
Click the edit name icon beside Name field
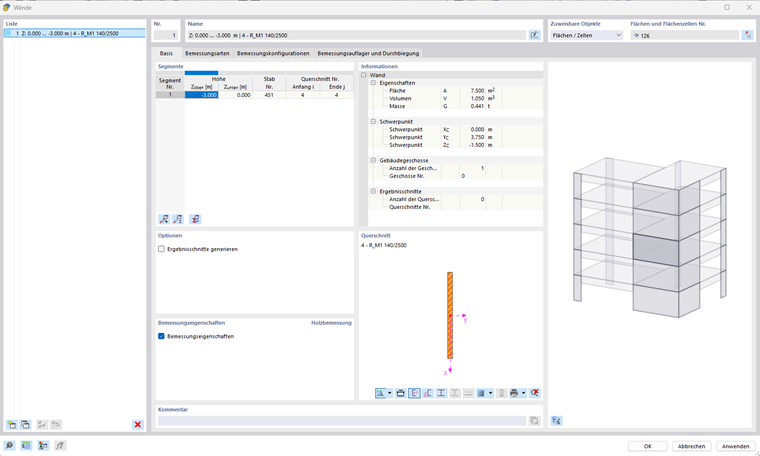pos(534,35)
